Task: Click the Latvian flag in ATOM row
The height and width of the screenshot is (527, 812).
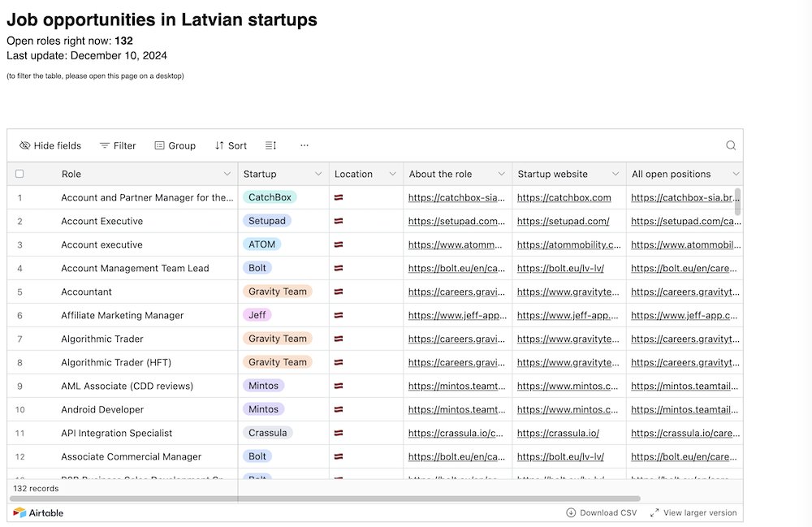Action: pyautogui.click(x=339, y=244)
